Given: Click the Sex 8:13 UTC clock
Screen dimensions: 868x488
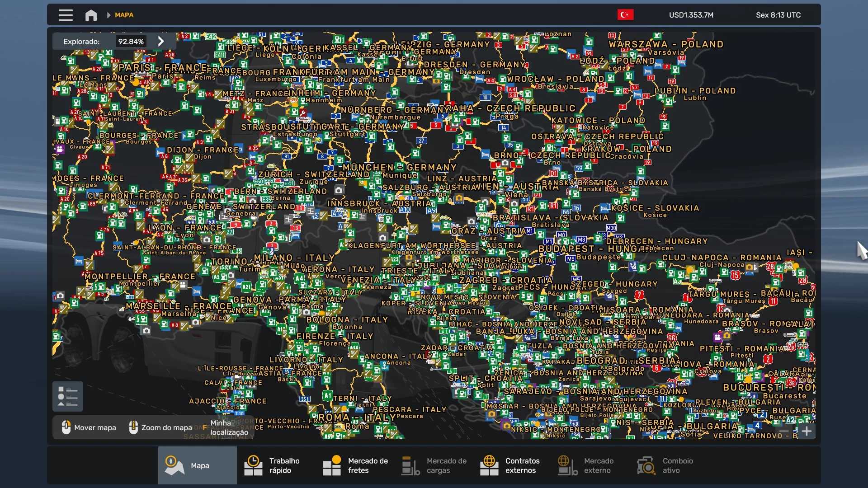Looking at the screenshot, I should click(x=778, y=15).
